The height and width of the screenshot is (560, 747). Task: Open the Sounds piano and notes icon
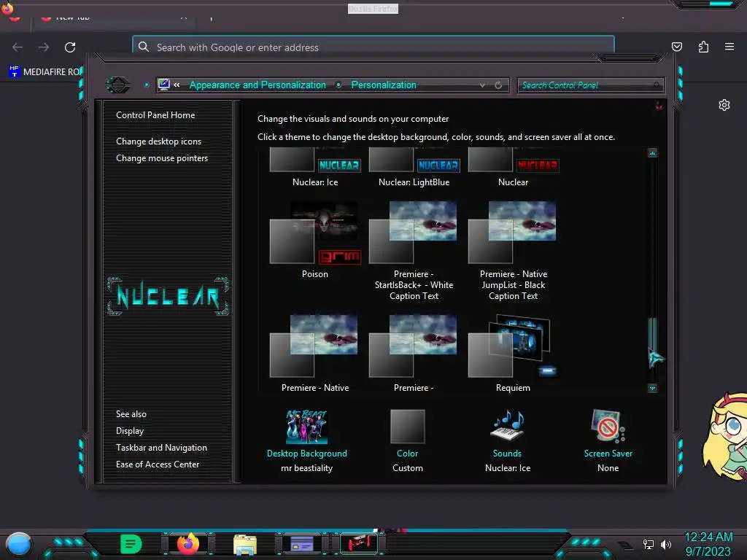[x=507, y=425]
